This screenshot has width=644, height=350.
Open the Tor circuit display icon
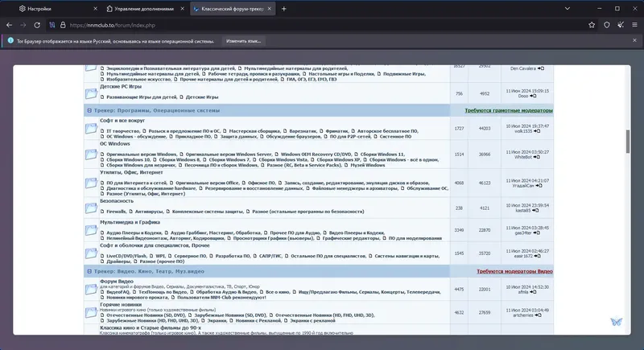52,25
